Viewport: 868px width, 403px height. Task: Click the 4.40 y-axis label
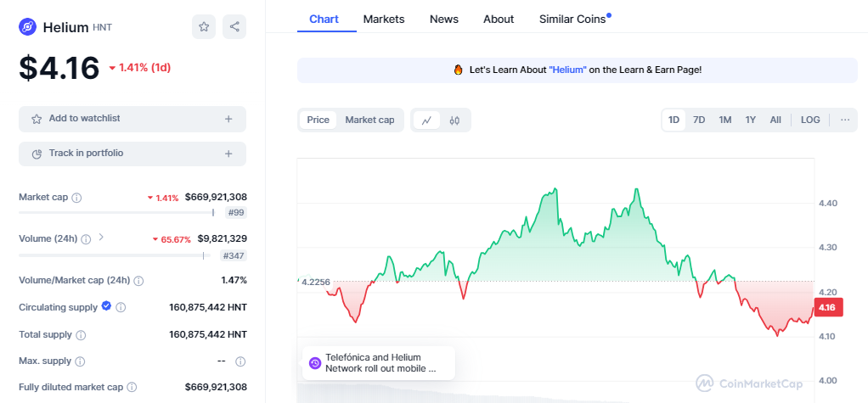(828, 204)
